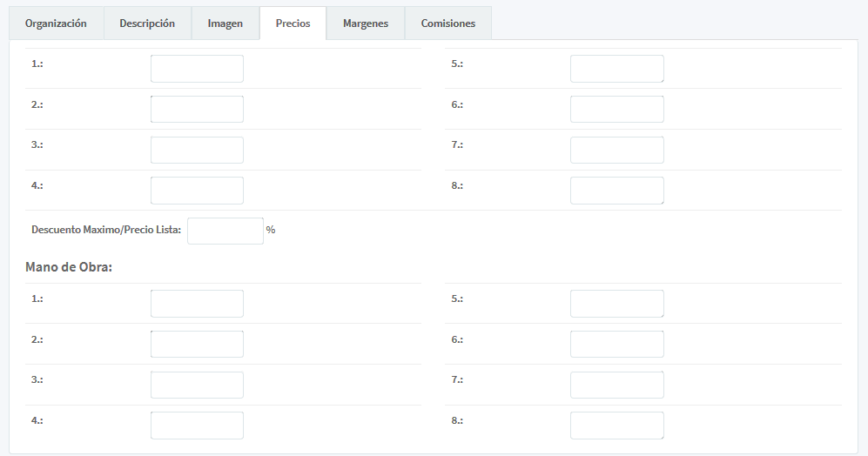Open the Descripción tab
The width and height of the screenshot is (868, 456).
[x=147, y=23]
